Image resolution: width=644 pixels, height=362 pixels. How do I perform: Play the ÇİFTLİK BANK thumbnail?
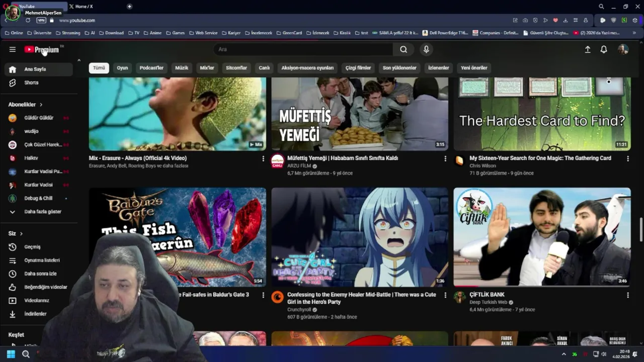click(542, 237)
